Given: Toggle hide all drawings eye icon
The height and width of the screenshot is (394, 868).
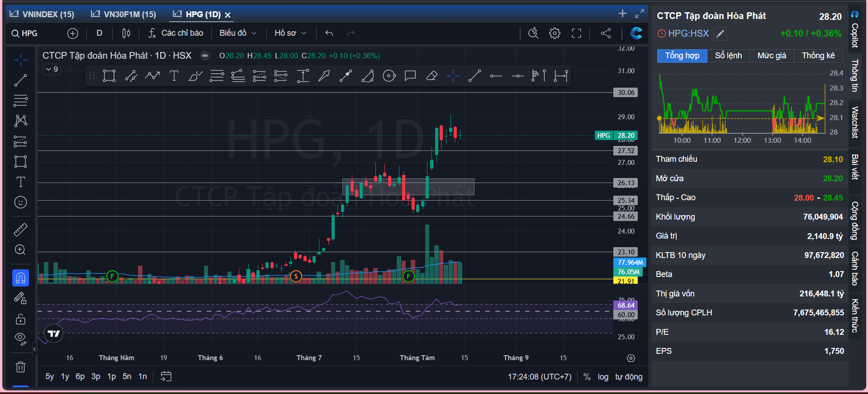Looking at the screenshot, I should pos(20,338).
